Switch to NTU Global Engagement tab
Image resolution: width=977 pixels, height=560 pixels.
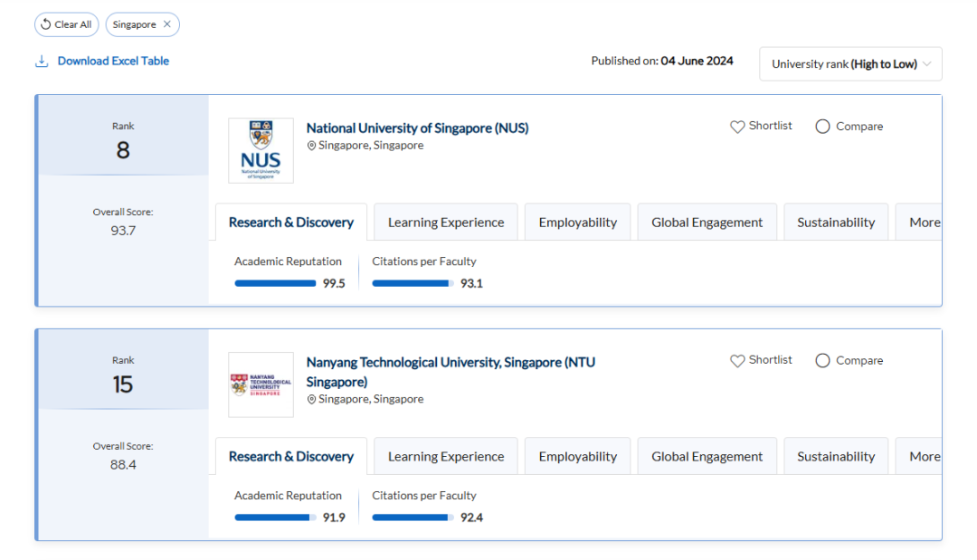(x=707, y=456)
